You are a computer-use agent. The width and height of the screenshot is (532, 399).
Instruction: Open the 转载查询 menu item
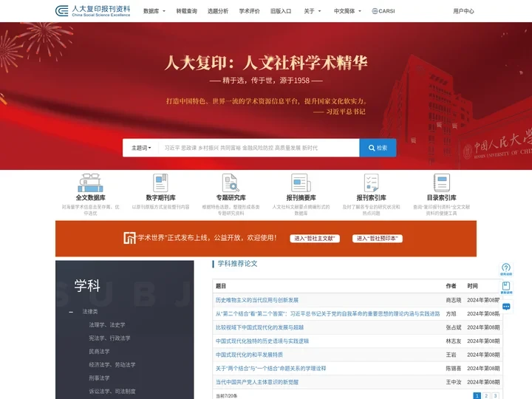click(x=186, y=11)
